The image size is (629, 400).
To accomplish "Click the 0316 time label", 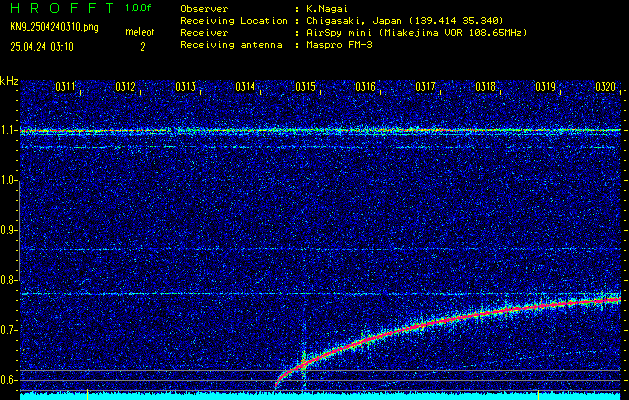I will pos(365,86).
